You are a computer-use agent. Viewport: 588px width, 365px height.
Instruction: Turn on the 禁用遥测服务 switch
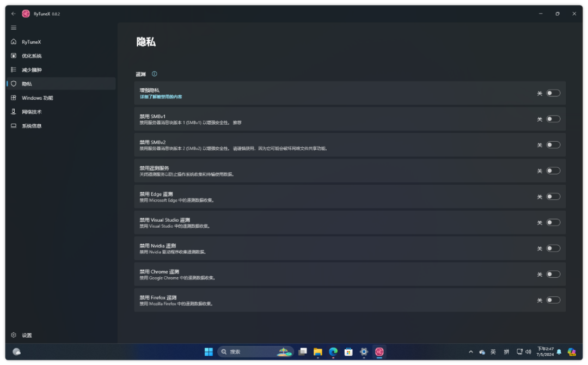click(x=553, y=171)
